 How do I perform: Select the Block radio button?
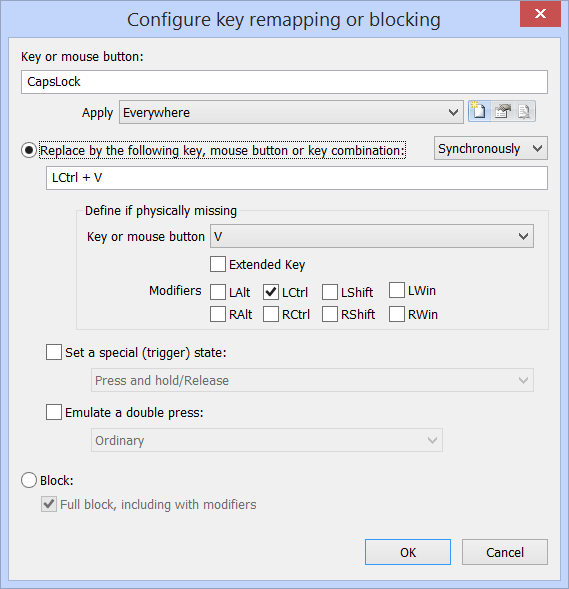pyautogui.click(x=29, y=480)
